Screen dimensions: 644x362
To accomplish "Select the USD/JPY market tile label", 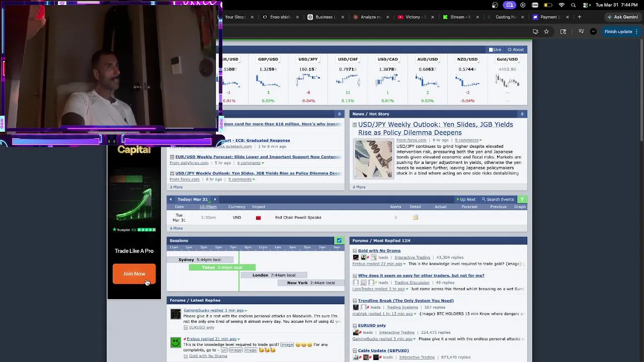I will (x=308, y=59).
